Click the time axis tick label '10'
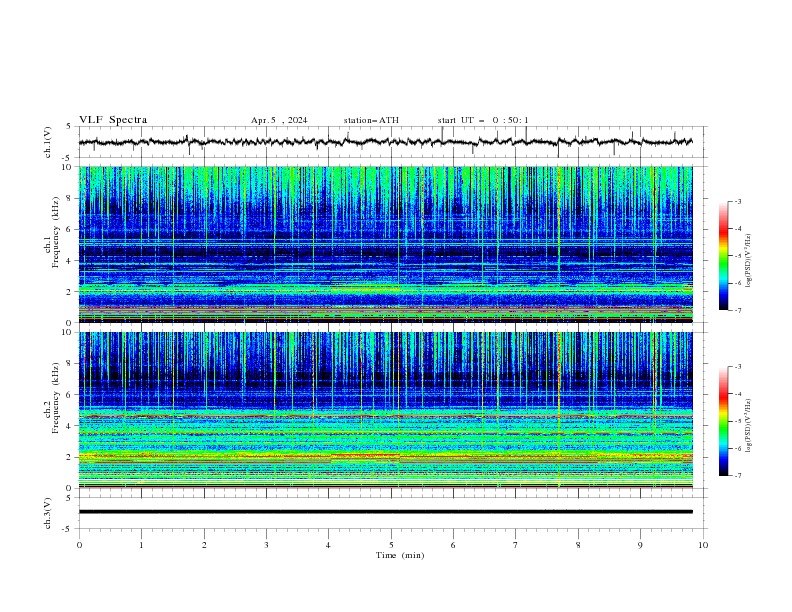792x612 pixels. pyautogui.click(x=703, y=545)
